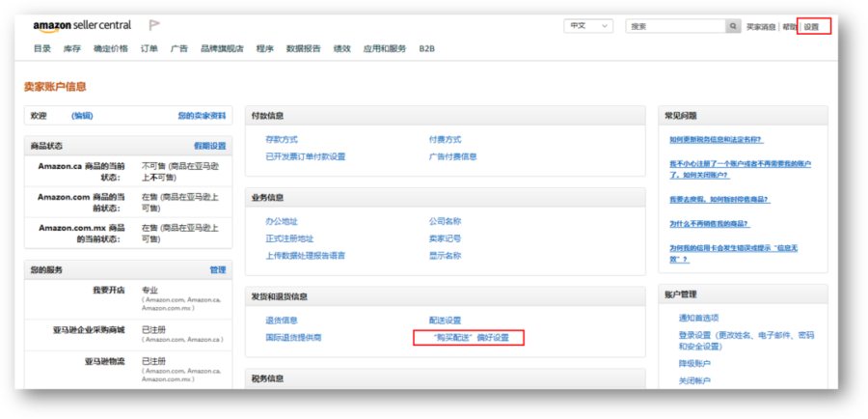
Task: Click the (编辑) link next to 欢迎
Action: [82, 116]
